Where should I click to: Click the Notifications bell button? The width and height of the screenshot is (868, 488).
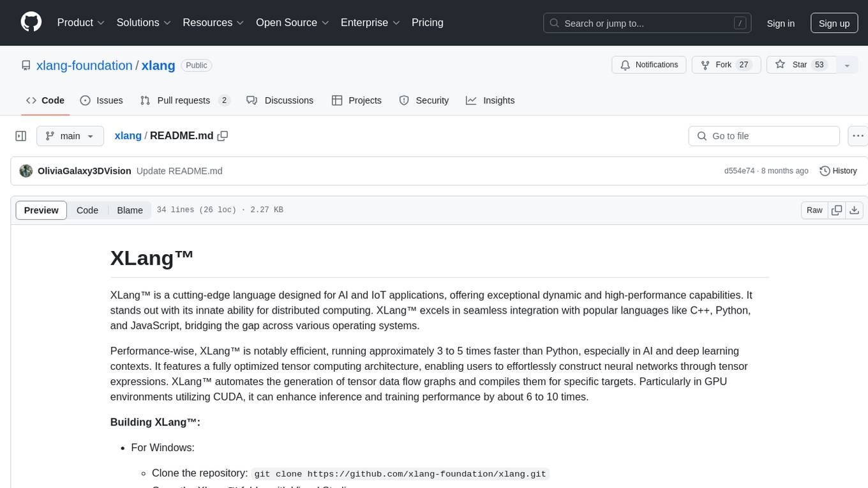click(649, 65)
